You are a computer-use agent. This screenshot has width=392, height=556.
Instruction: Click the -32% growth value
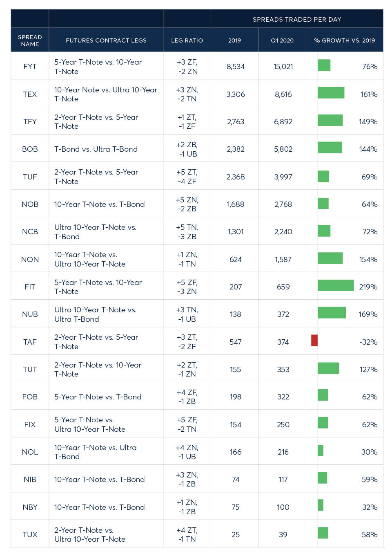(x=368, y=342)
